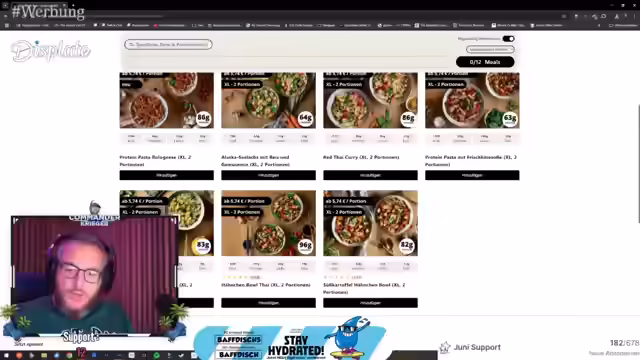The height and width of the screenshot is (360, 640).
Task: Click the Süßkartoffel Hähnchen Bowl title text
Action: (x=364, y=288)
